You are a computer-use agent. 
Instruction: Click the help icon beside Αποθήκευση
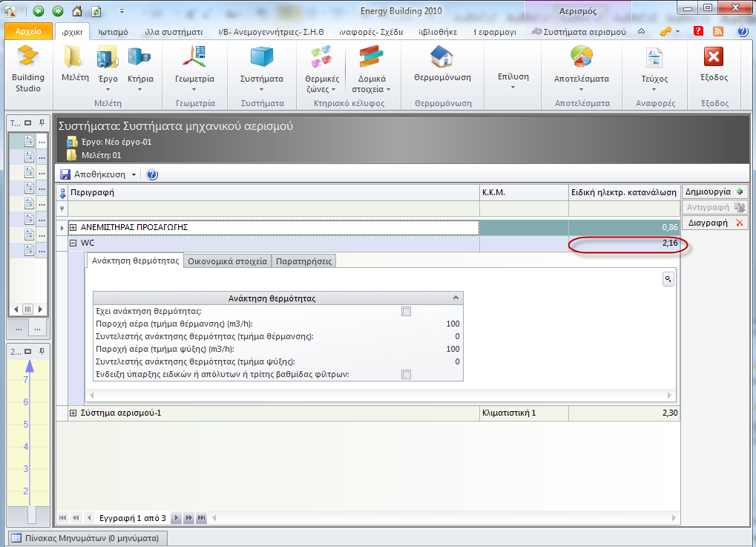[x=152, y=174]
